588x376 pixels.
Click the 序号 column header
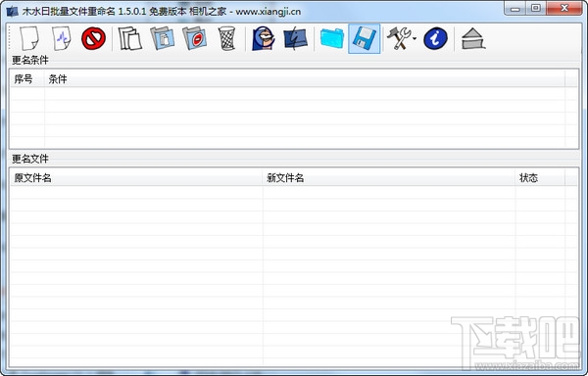(27, 79)
